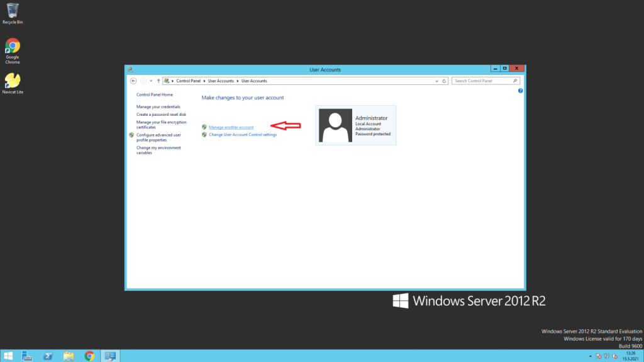Click the Control Panel breadcrumb

tap(189, 81)
